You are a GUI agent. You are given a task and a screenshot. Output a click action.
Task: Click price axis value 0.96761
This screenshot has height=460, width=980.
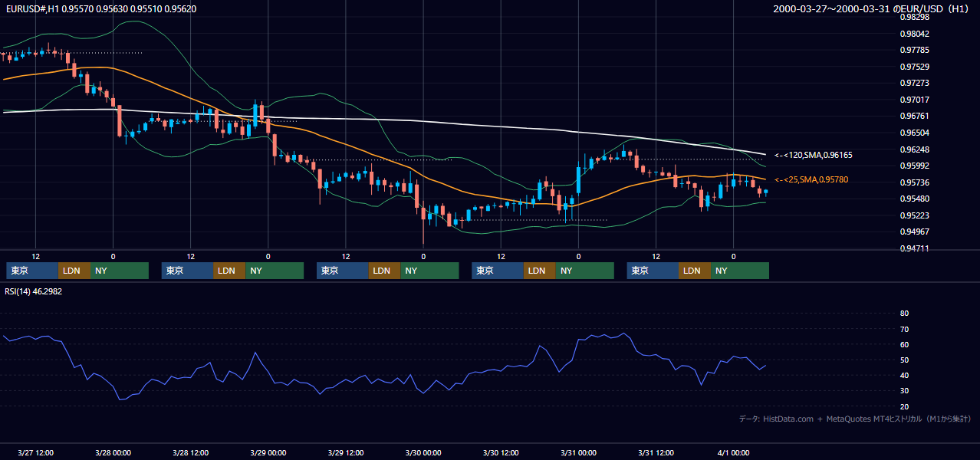[915, 116]
